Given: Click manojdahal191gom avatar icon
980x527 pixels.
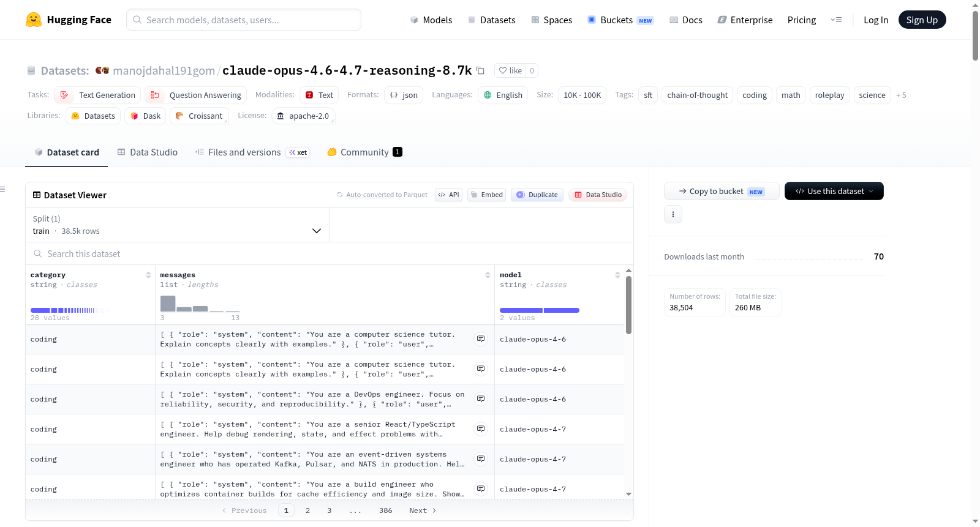Looking at the screenshot, I should [102, 70].
